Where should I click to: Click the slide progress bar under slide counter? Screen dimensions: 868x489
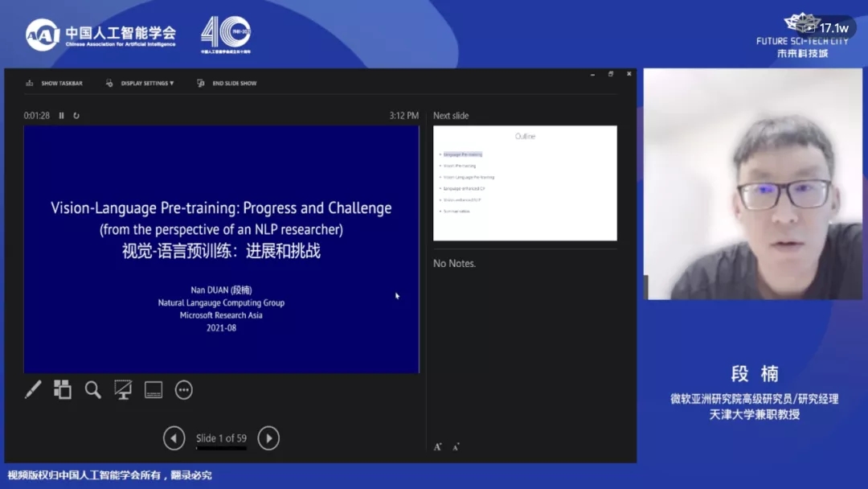221,448
